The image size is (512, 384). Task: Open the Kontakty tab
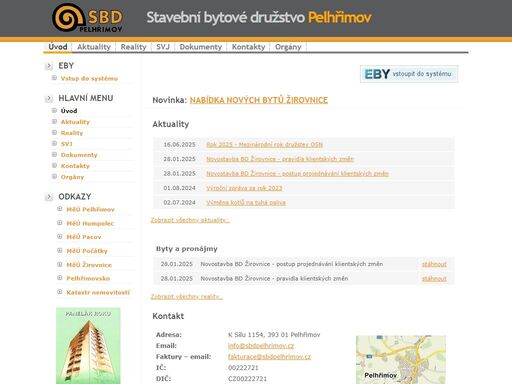248,47
